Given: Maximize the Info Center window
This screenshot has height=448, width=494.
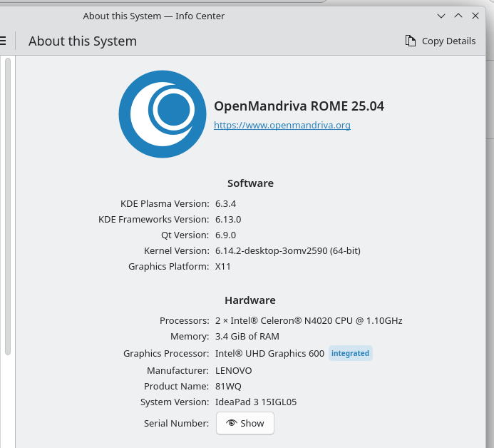Looking at the screenshot, I should pyautogui.click(x=458, y=15).
